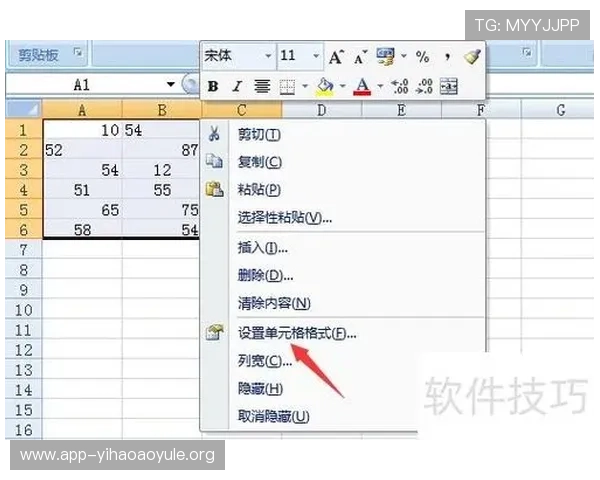Select row 16 header
The height and width of the screenshot is (480, 600).
[x=23, y=429]
